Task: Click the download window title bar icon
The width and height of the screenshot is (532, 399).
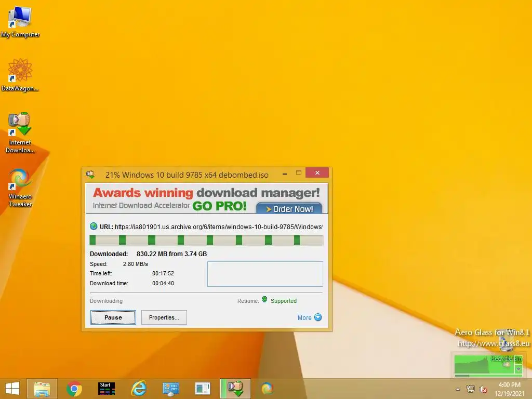Action: click(x=90, y=175)
